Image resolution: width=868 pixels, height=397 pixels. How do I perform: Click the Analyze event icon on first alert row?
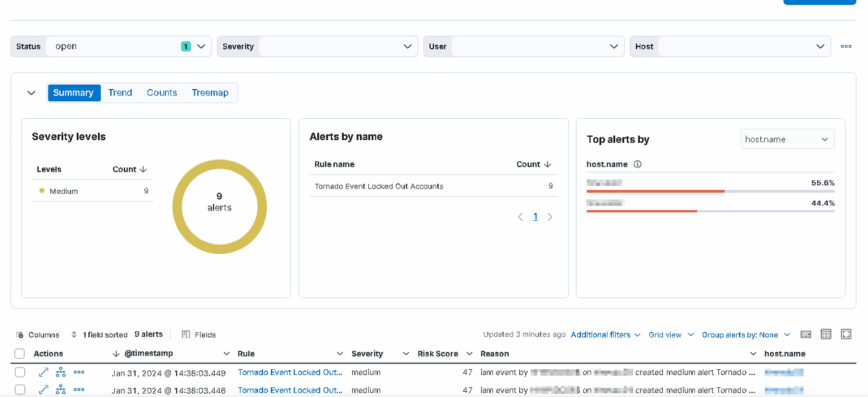[61, 372]
